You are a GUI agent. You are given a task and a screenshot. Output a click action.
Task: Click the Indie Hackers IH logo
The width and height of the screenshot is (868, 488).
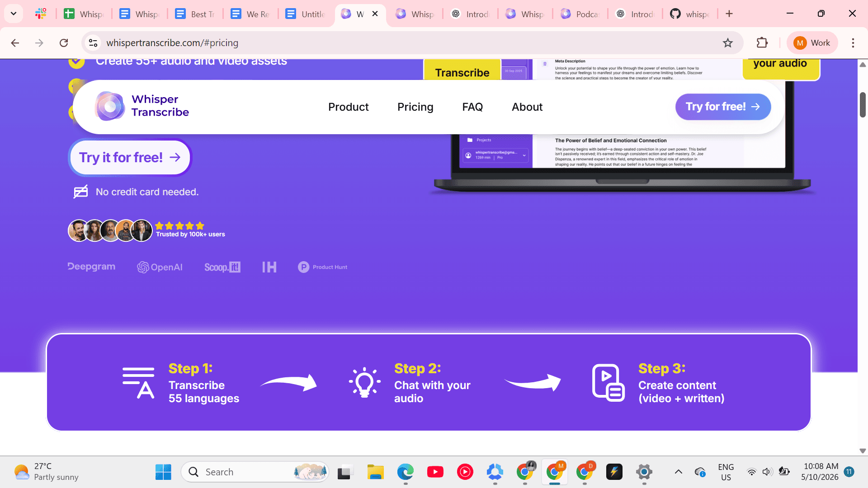click(269, 267)
